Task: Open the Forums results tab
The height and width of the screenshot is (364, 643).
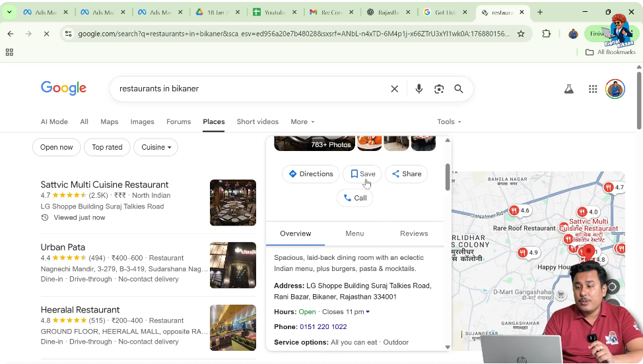Action: tap(178, 121)
